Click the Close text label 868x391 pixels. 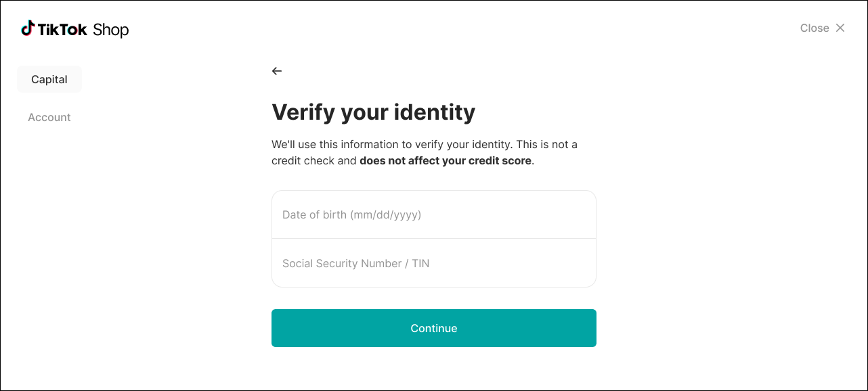(x=815, y=28)
